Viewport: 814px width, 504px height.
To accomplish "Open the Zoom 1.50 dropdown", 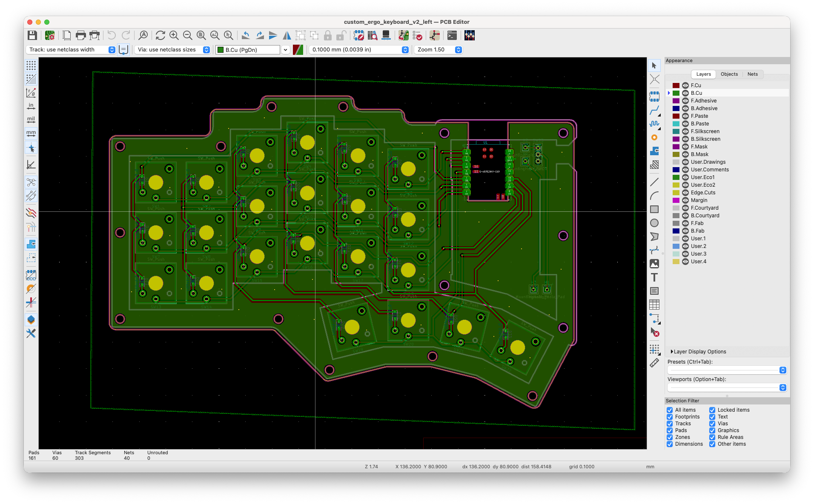I will pos(438,50).
